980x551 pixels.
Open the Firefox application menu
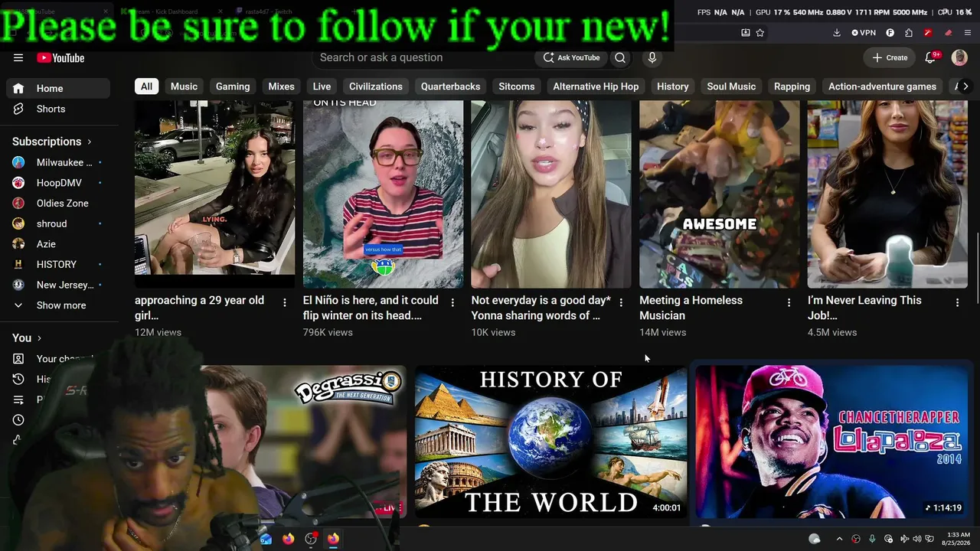pos(968,33)
